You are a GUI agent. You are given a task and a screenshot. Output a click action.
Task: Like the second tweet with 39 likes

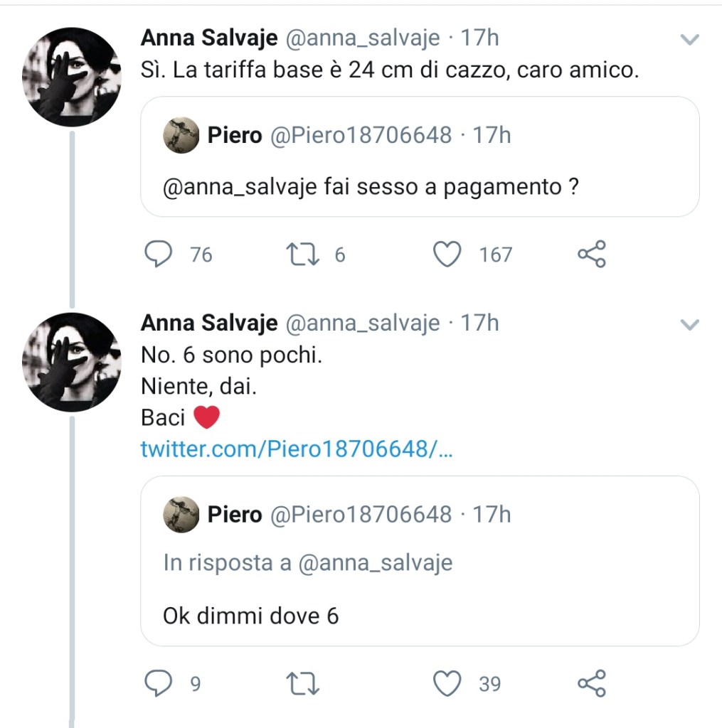pyautogui.click(x=447, y=684)
